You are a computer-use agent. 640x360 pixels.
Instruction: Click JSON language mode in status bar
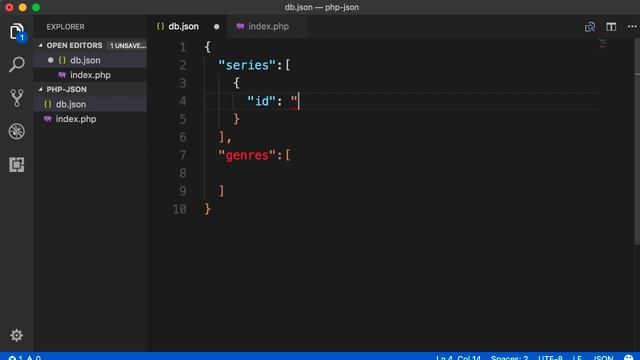(603, 357)
